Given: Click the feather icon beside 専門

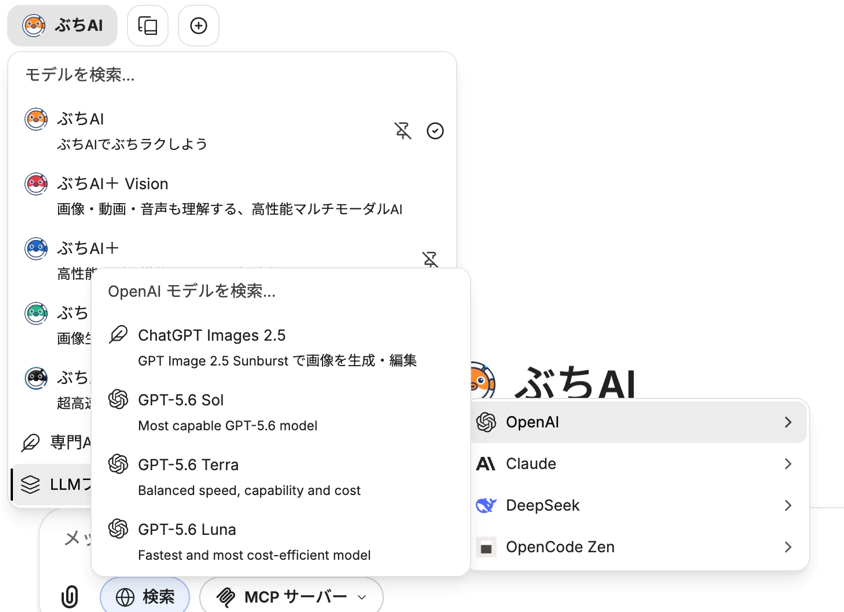Looking at the screenshot, I should 30,442.
